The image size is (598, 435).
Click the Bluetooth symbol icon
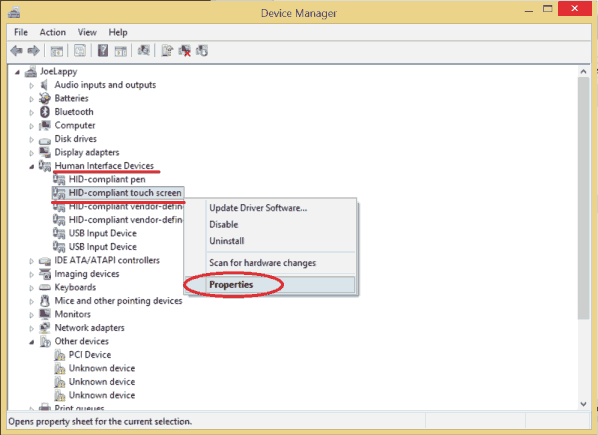[45, 112]
